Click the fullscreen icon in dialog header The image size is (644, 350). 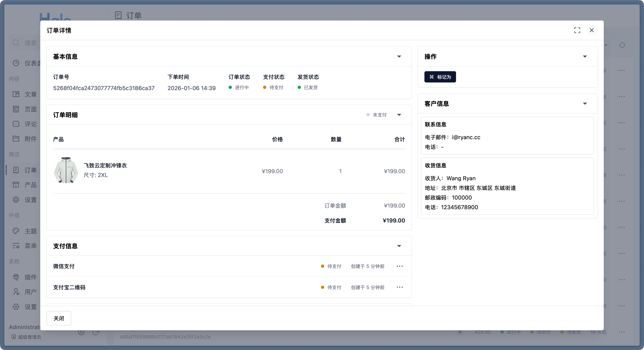(577, 30)
